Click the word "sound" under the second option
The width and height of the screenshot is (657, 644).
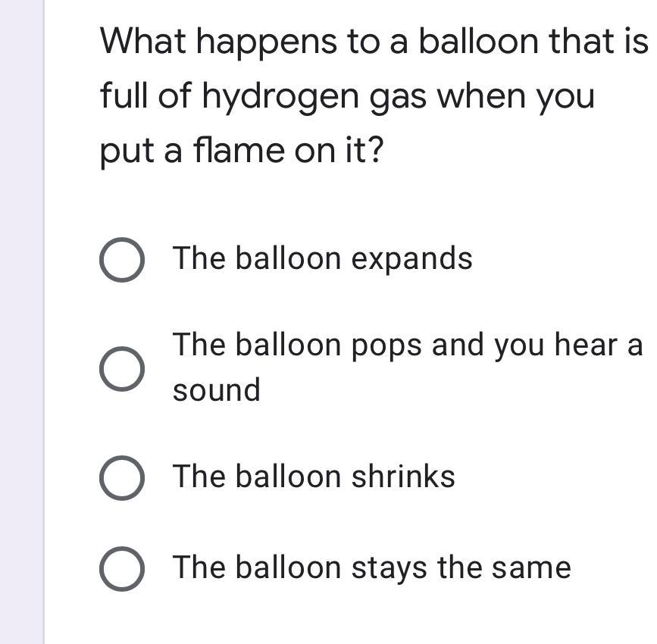click(x=216, y=390)
